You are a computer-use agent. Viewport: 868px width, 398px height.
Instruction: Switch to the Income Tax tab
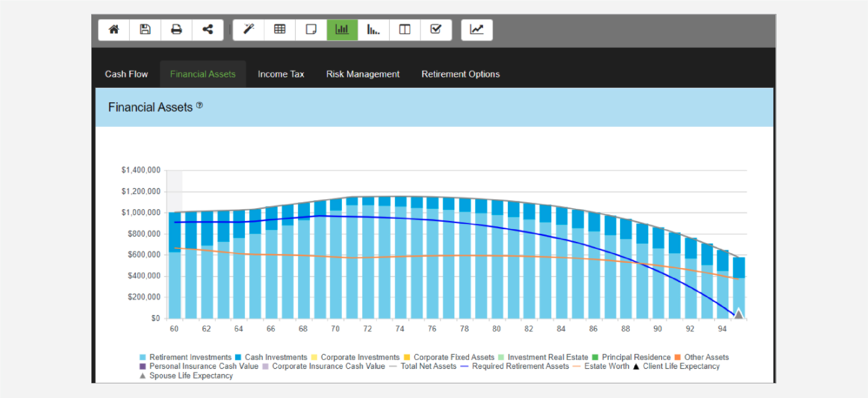(281, 74)
